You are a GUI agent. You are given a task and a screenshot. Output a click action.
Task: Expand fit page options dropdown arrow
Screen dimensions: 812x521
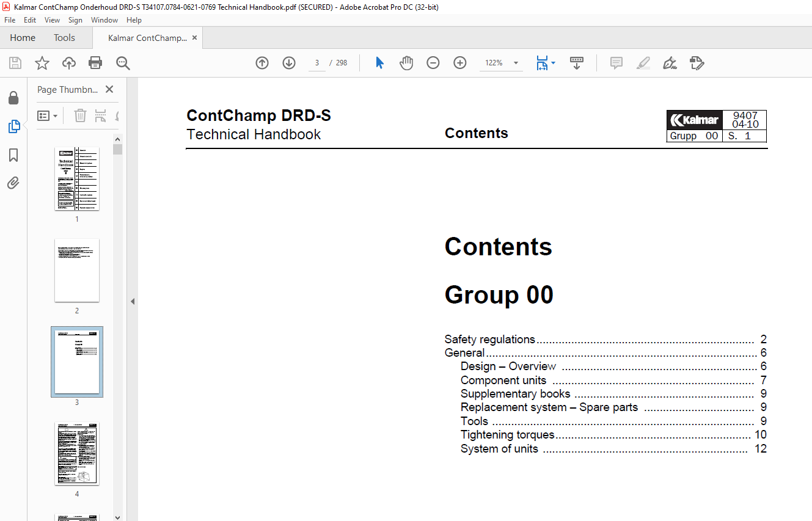click(x=554, y=63)
